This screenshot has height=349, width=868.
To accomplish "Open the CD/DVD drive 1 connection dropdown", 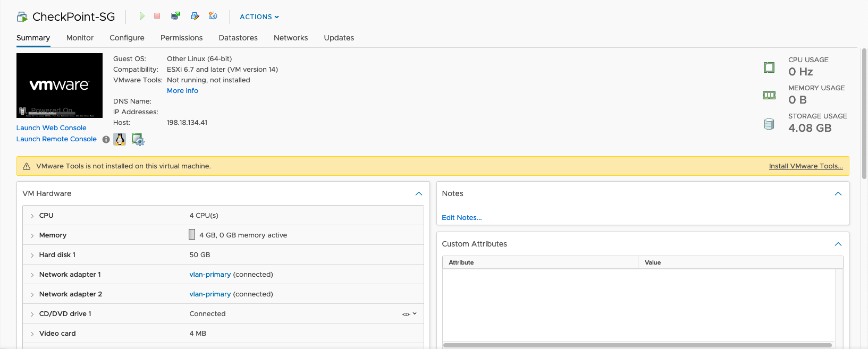I will coord(409,314).
